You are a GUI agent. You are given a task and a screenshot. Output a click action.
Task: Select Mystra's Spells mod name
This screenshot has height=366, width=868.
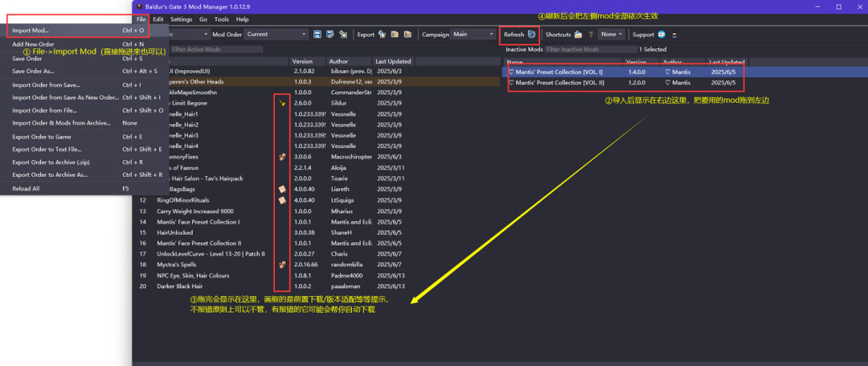(177, 265)
